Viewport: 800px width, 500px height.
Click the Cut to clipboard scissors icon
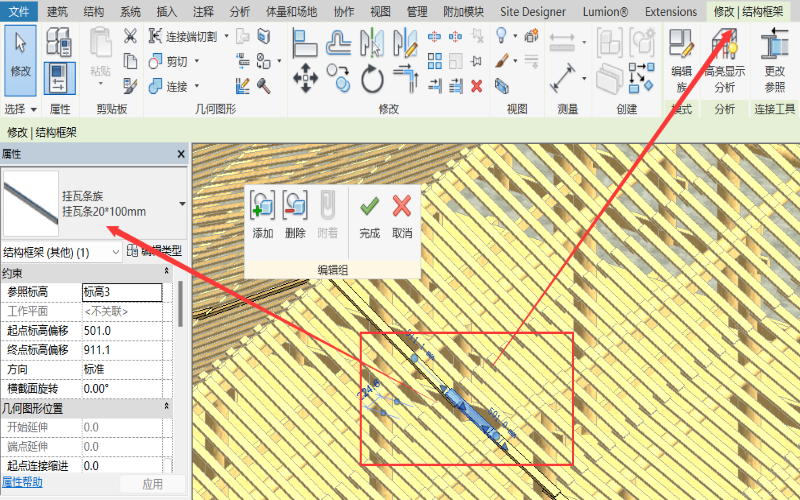130,36
